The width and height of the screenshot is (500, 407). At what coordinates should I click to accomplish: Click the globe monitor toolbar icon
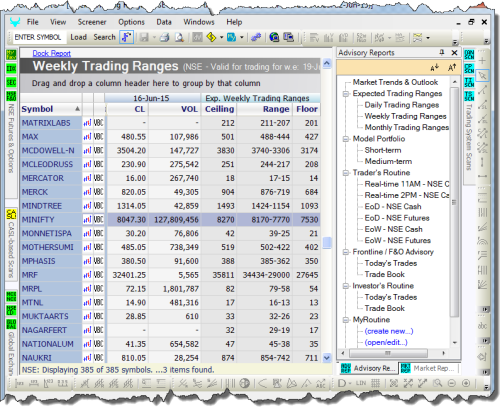point(274,37)
